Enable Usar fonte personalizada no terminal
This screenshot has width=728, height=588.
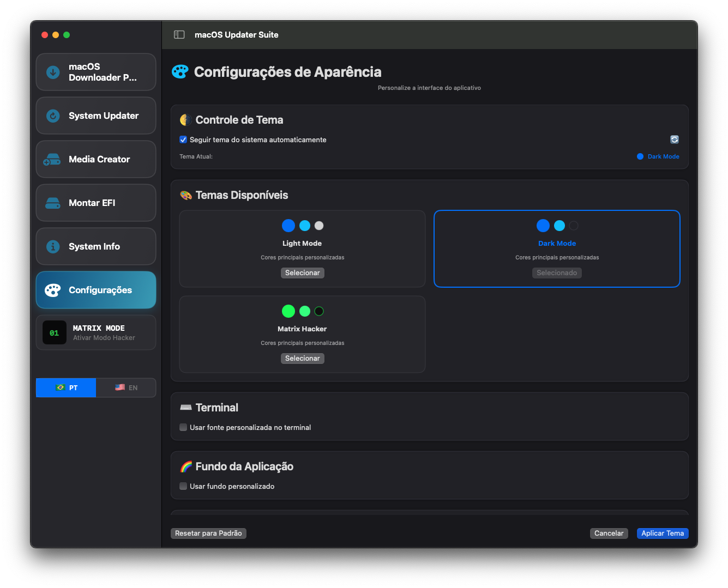(x=183, y=427)
